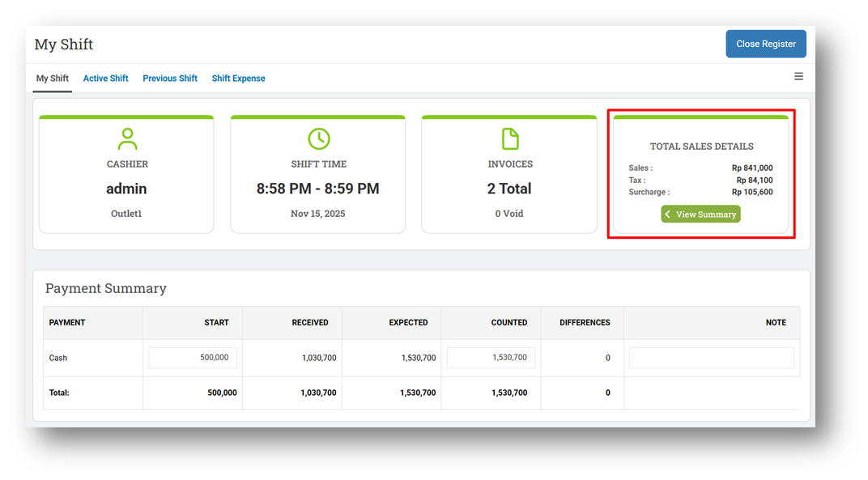
Task: Click the '0 Void' text
Action: (509, 214)
